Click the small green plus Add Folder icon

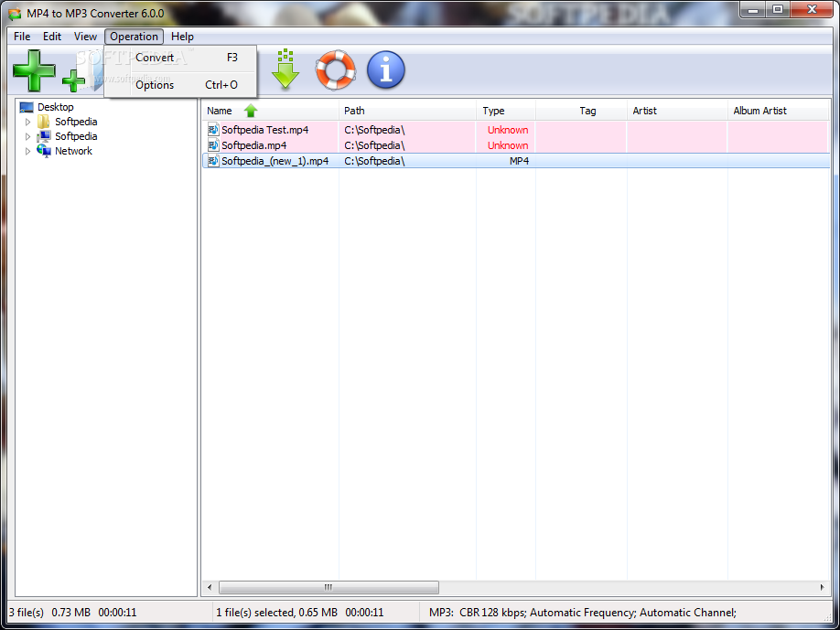click(73, 80)
